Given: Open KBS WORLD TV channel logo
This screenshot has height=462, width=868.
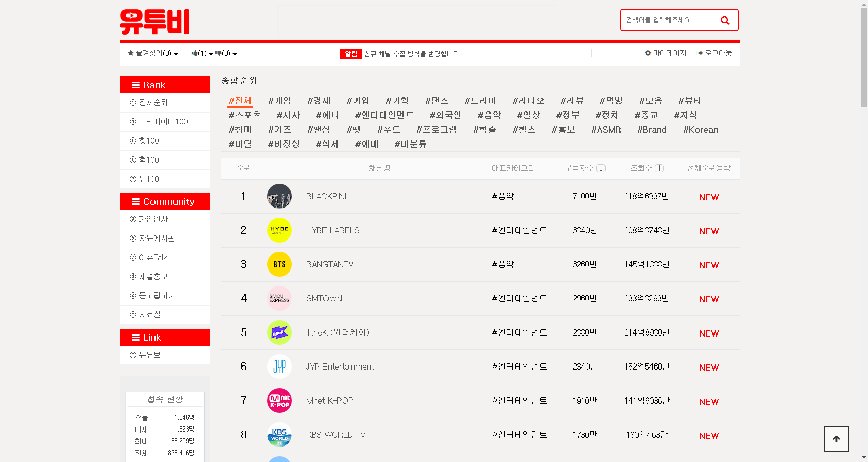Looking at the screenshot, I should click(280, 435).
